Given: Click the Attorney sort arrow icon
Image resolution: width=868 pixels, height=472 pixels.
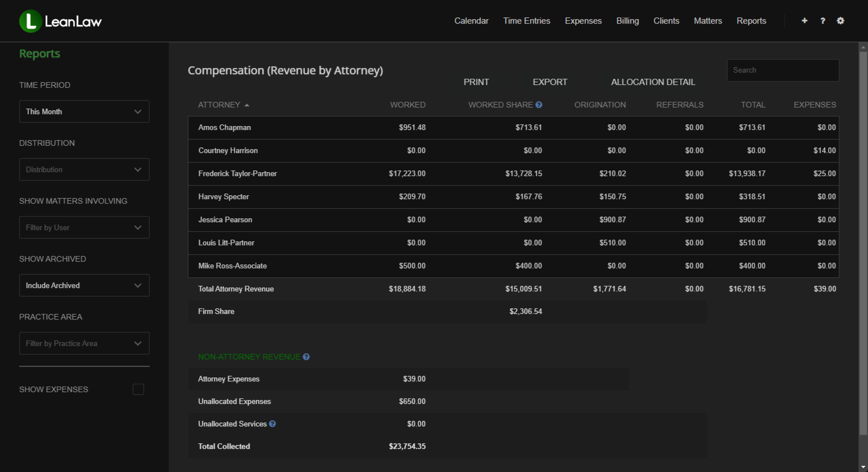Looking at the screenshot, I should tap(247, 105).
